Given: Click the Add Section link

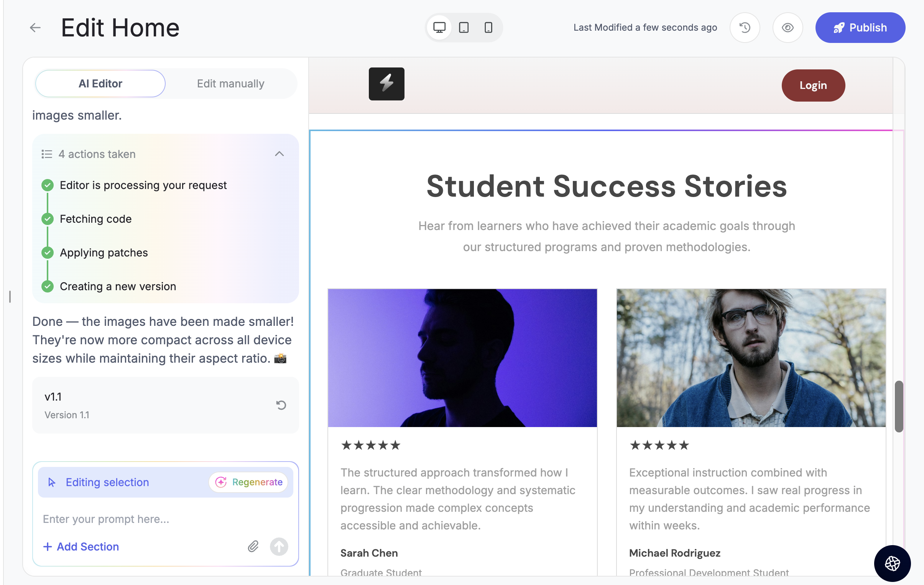Looking at the screenshot, I should pos(81,547).
